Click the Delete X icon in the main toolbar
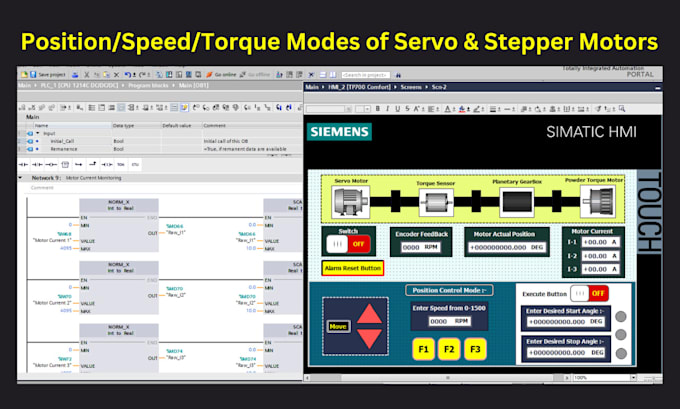The width and height of the screenshot is (680, 409). pos(116,75)
